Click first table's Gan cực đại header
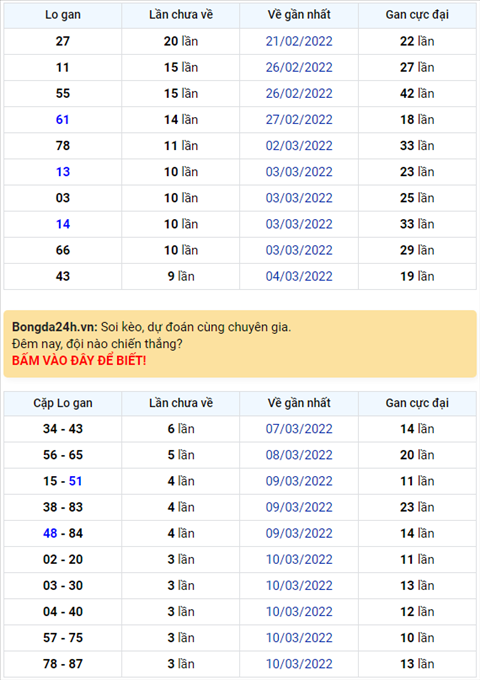 click(417, 15)
